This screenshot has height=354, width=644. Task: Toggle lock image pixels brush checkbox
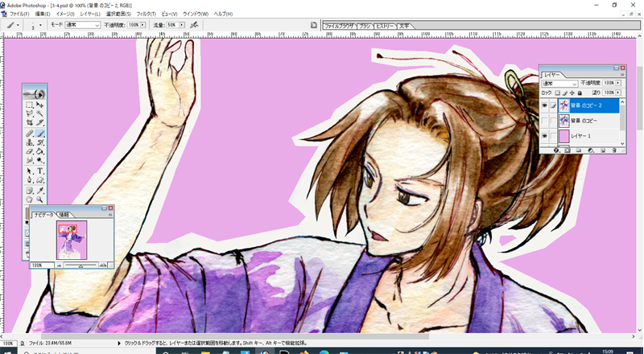(x=565, y=93)
